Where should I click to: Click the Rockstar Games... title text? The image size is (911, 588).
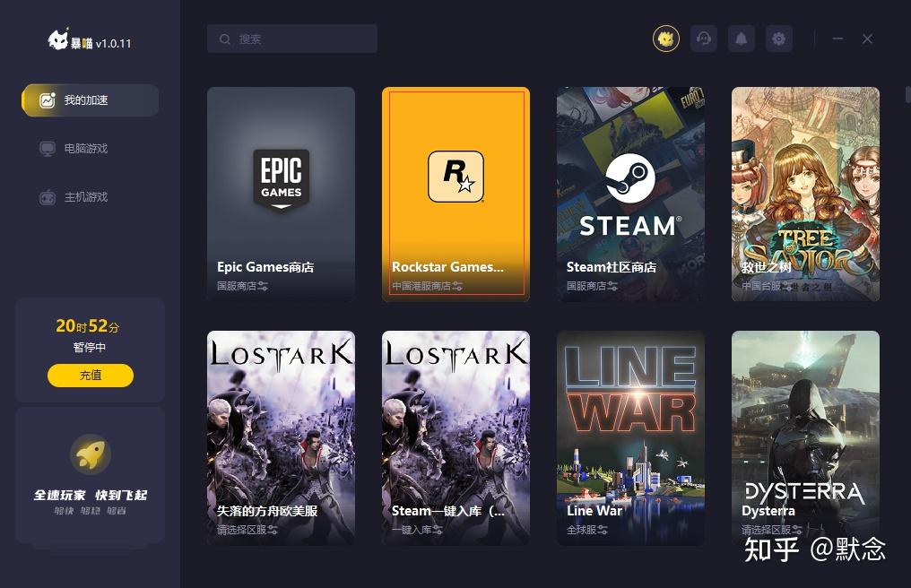(447, 267)
